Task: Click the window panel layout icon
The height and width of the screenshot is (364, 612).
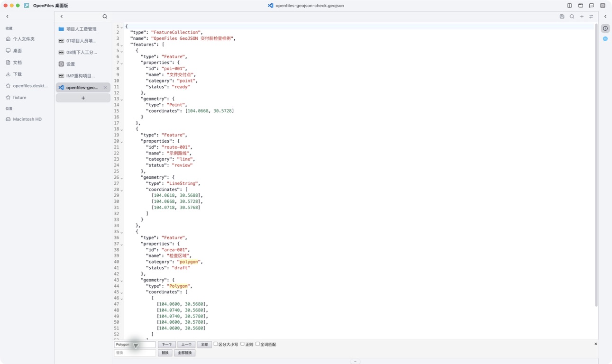Action: point(580,6)
